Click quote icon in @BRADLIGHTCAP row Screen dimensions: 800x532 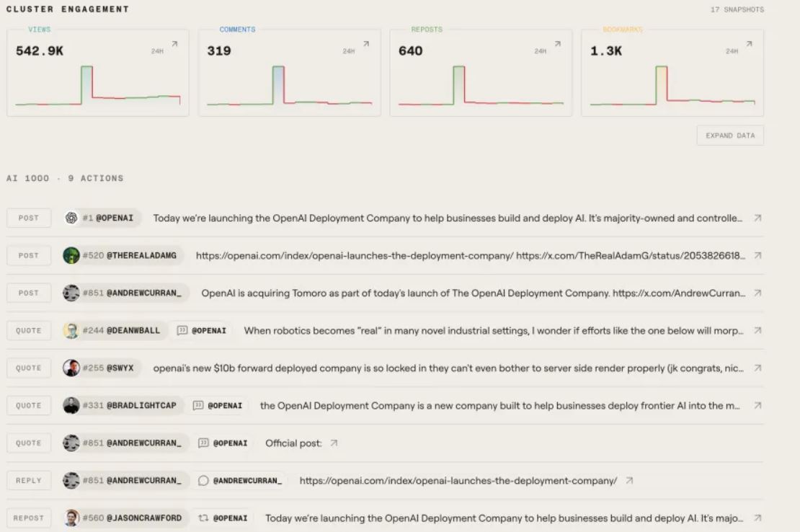tap(198, 406)
